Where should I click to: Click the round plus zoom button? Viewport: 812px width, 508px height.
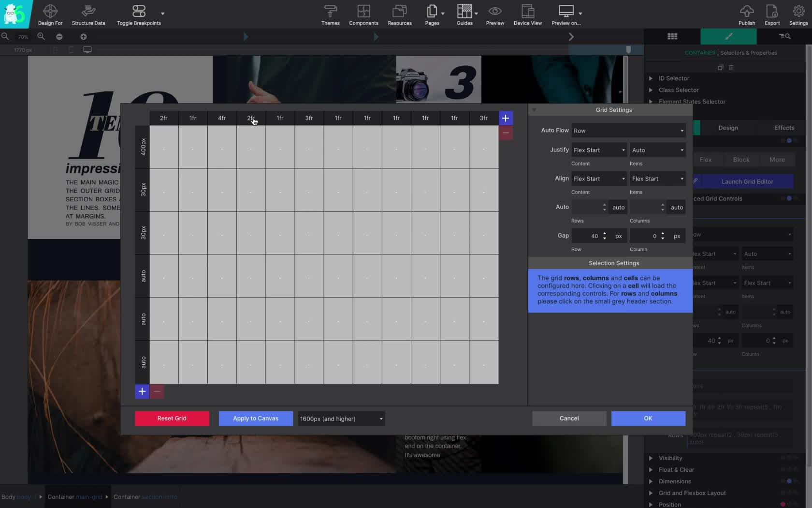tap(84, 37)
